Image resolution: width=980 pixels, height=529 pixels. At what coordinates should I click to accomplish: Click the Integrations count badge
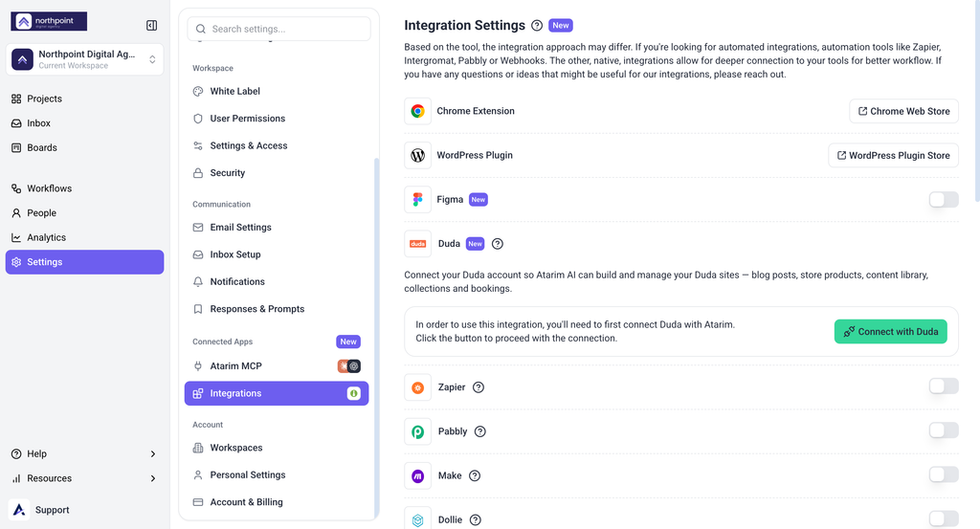(354, 393)
